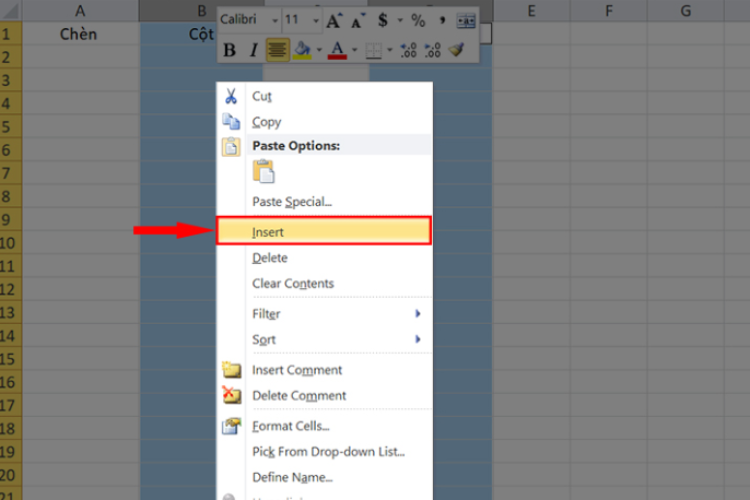
Task: Click the Delete Comment icon
Action: click(232, 395)
